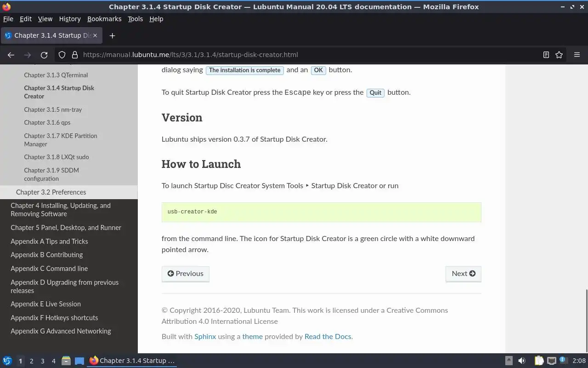Open Chapter 3.2 Preferences in sidebar

69,192
